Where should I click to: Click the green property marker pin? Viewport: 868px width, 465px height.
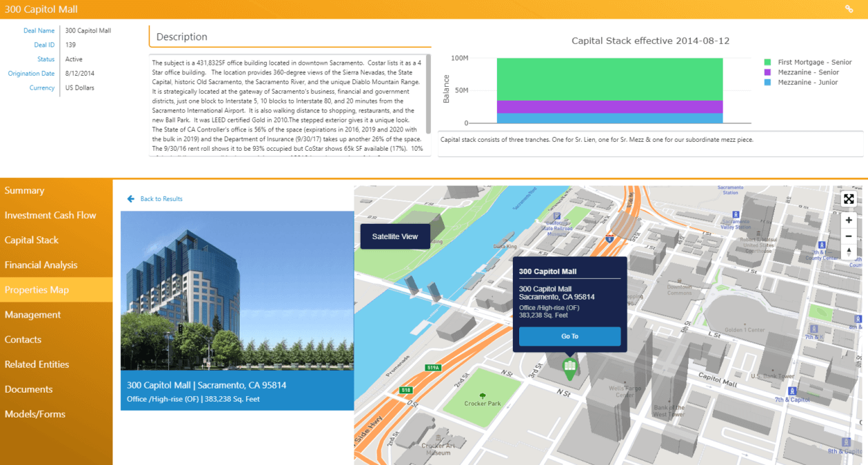pos(569,368)
